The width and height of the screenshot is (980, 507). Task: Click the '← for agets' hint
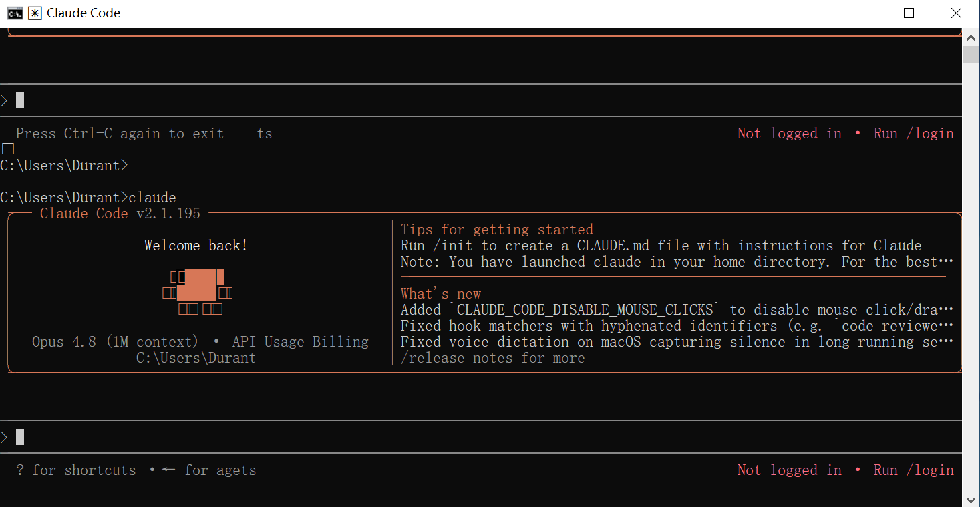tap(208, 470)
